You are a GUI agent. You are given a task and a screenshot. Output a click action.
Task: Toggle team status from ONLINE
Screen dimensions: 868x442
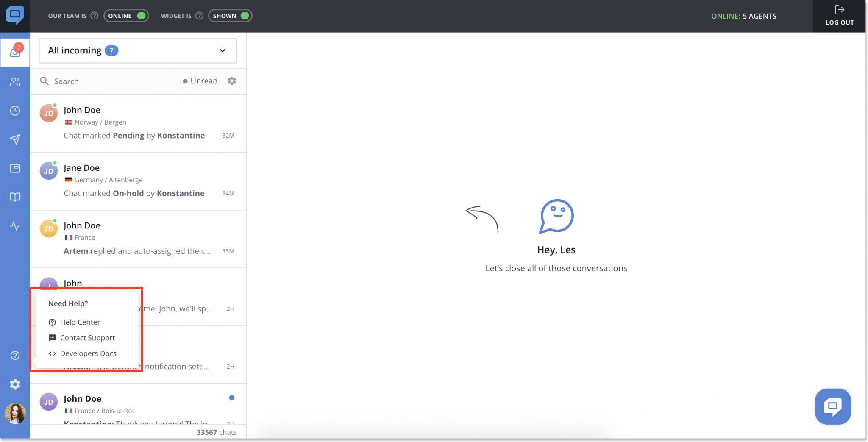[x=126, y=15]
